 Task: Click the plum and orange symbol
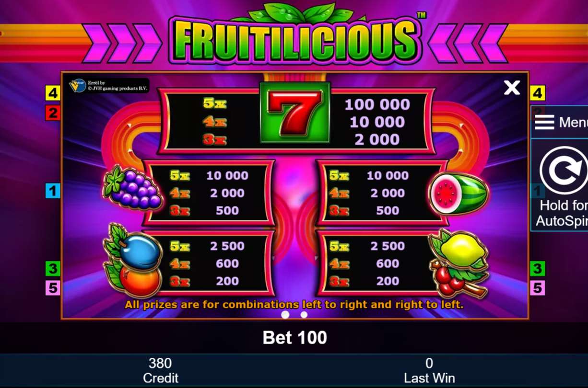(x=133, y=260)
